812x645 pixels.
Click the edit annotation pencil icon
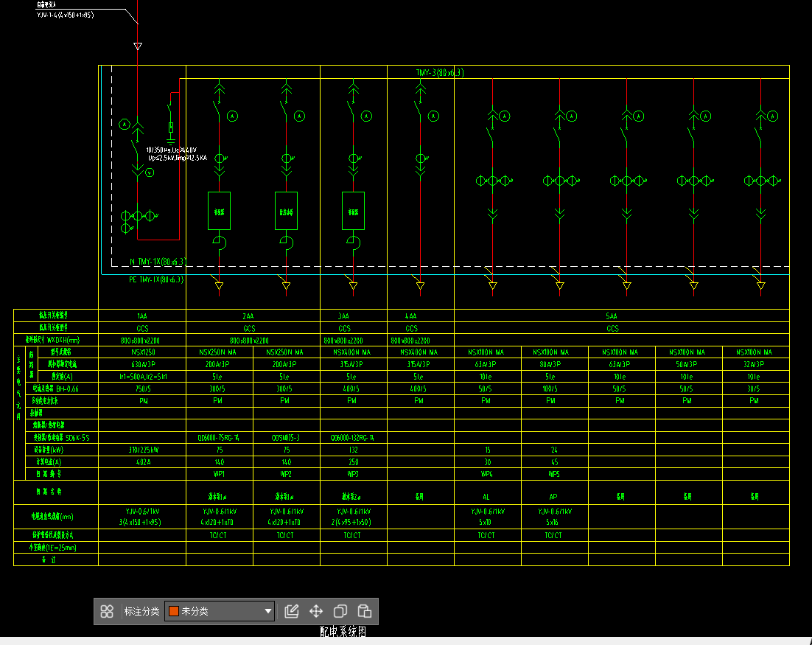[x=292, y=611]
